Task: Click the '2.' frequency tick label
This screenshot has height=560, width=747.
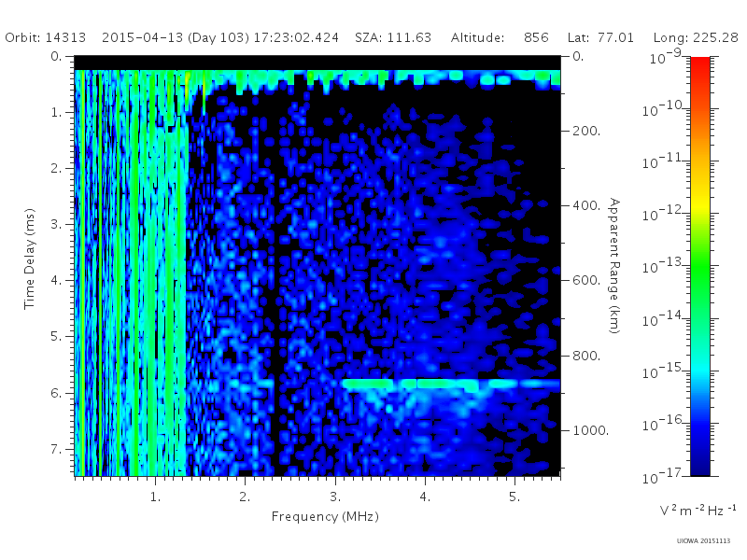Action: pos(245,497)
